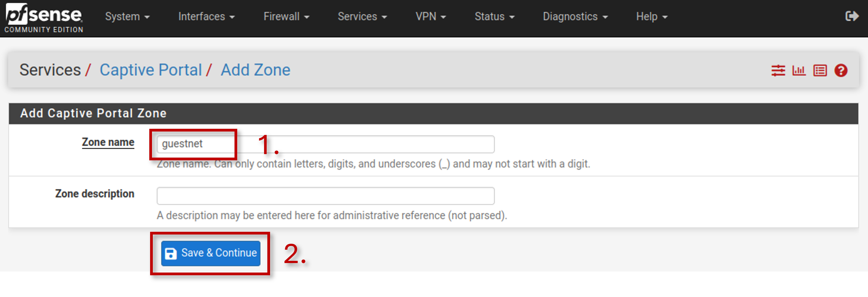This screenshot has height=297, width=868.
Task: Expand the System dropdown menu
Action: pos(127,17)
